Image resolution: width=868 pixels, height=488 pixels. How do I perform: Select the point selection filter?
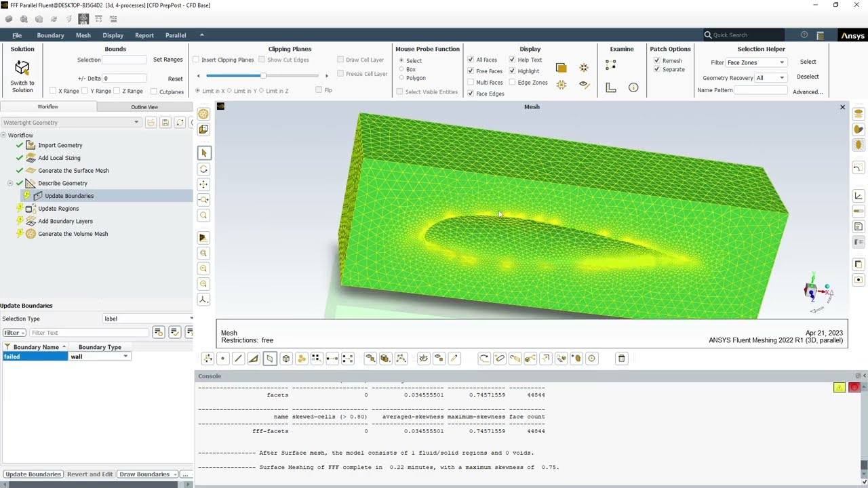222,359
